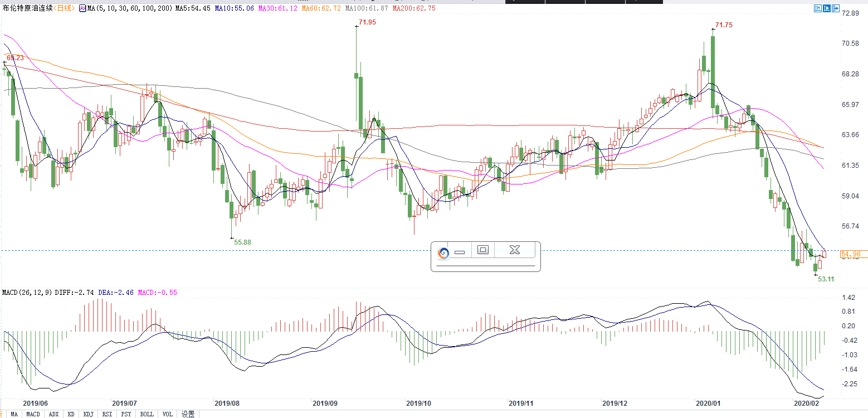Open the VOL volume tab

point(167,414)
